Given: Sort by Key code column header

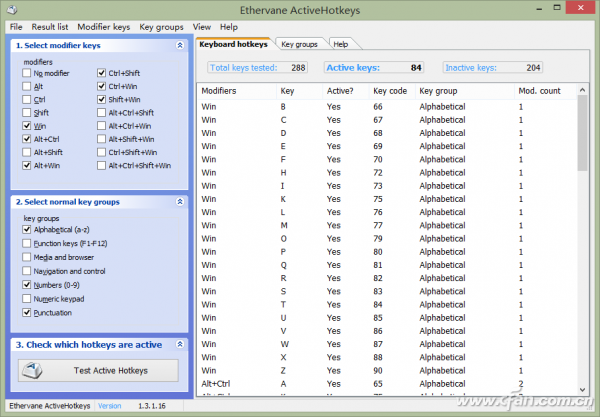Looking at the screenshot, I should (390, 90).
